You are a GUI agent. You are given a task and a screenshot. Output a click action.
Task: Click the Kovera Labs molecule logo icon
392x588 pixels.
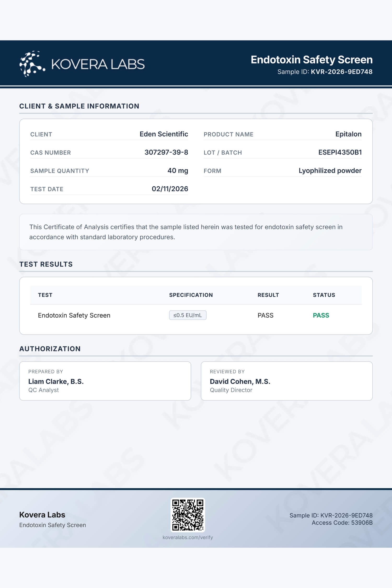tap(32, 64)
